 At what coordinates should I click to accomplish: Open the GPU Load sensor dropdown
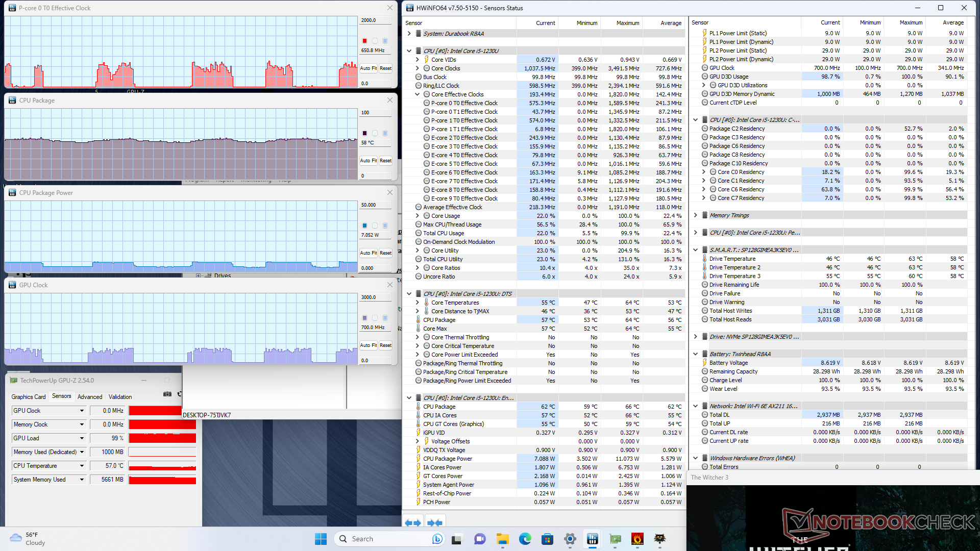[x=82, y=438]
